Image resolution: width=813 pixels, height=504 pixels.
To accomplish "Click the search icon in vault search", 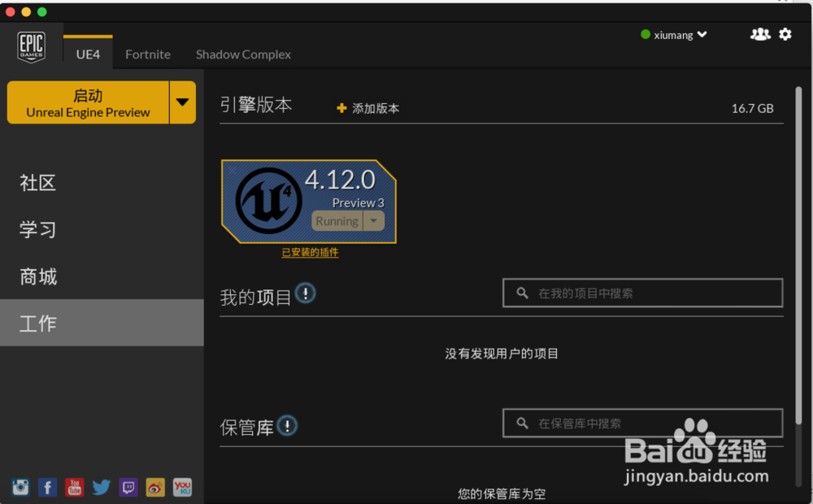I will click(522, 423).
